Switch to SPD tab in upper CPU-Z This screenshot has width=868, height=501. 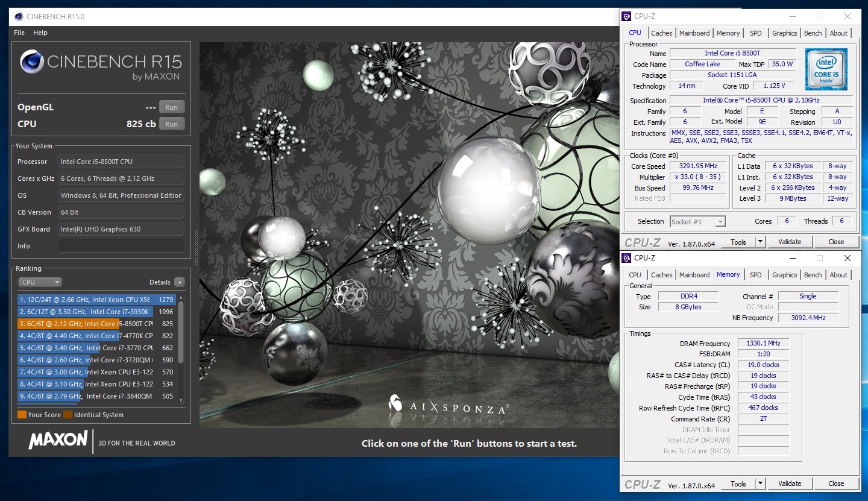tap(755, 33)
